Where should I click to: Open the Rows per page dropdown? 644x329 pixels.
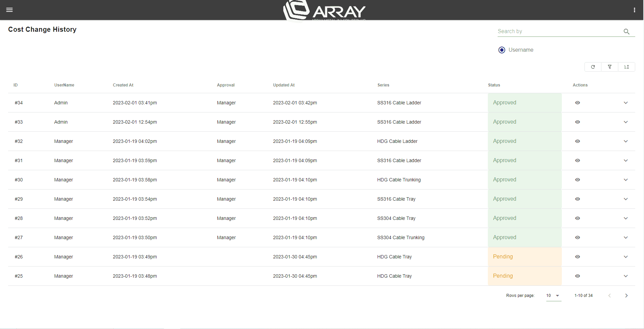point(553,296)
